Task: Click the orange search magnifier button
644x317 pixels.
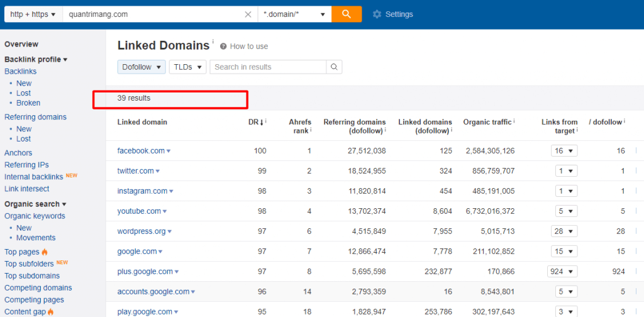Action: click(x=347, y=14)
